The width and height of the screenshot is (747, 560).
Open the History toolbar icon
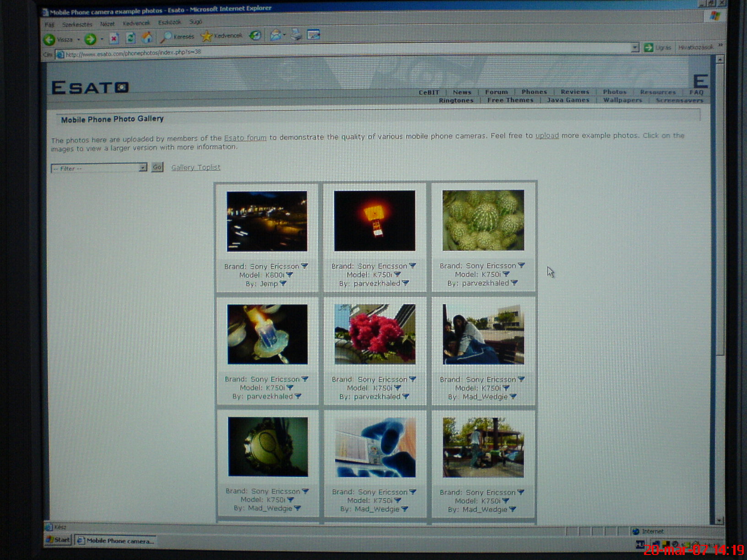click(x=255, y=35)
